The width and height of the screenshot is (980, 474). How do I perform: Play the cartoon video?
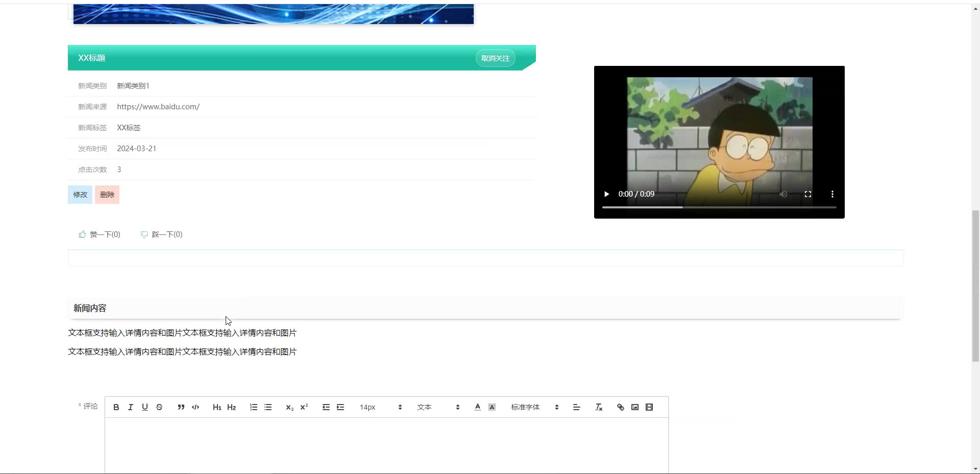click(606, 194)
